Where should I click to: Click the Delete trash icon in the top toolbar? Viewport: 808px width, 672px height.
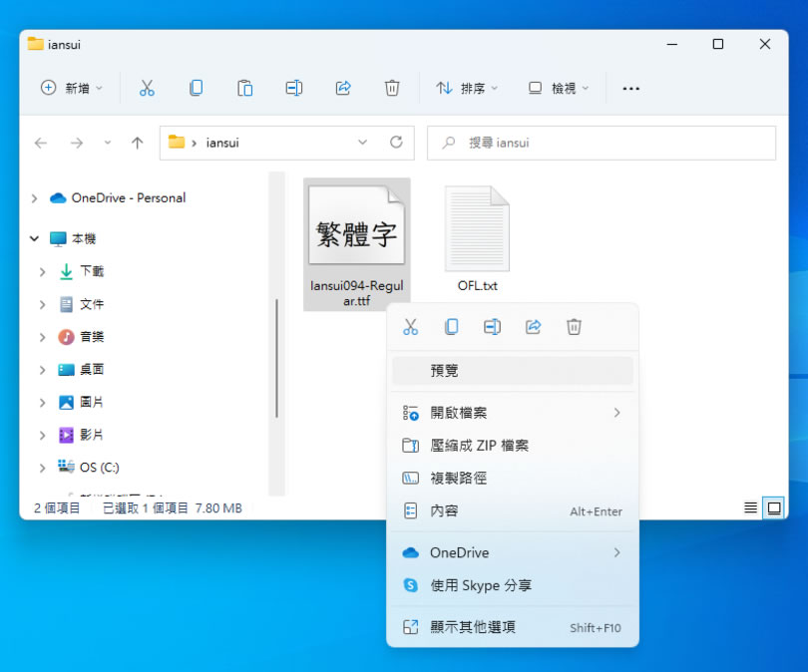coord(392,88)
